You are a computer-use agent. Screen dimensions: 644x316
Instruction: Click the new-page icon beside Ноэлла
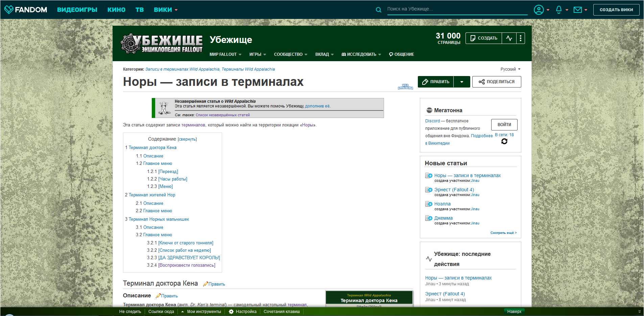(429, 204)
